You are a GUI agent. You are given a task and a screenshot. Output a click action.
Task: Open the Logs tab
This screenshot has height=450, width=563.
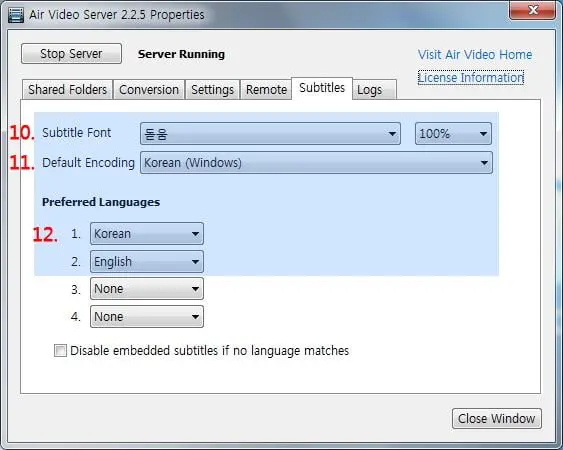click(374, 89)
